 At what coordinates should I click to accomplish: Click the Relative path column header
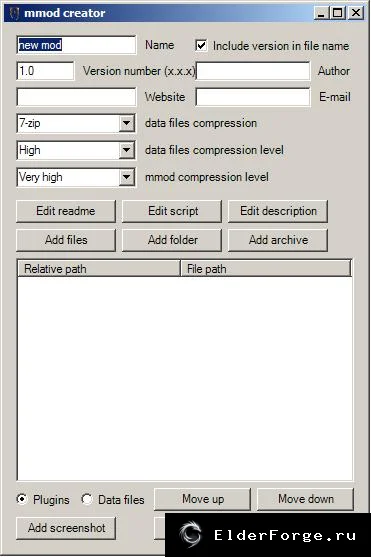99,269
